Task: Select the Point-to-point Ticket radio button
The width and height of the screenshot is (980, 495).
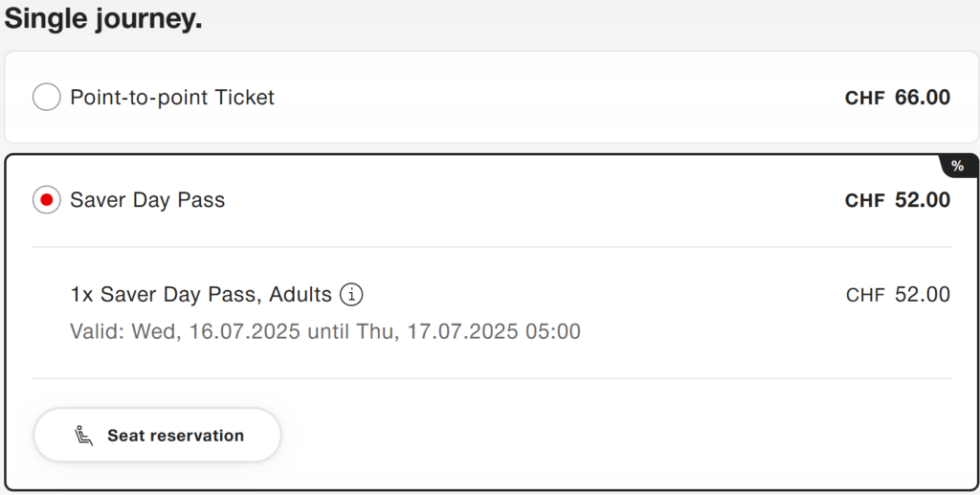Action: pos(46,97)
